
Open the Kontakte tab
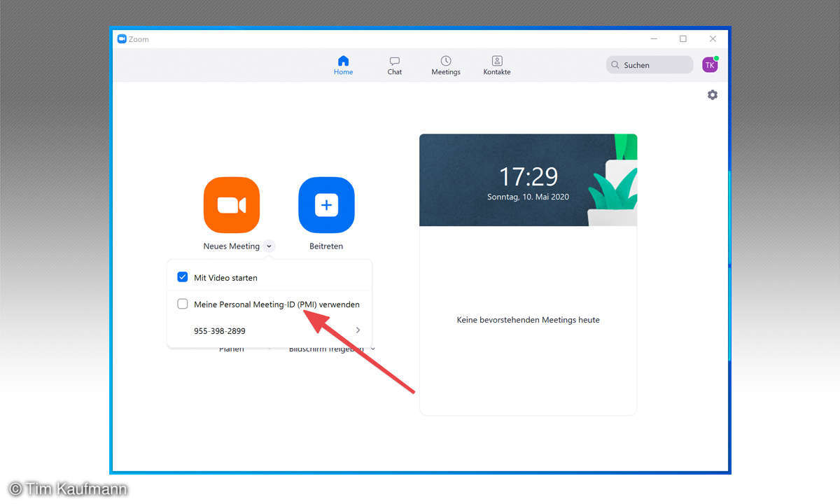pyautogui.click(x=497, y=66)
